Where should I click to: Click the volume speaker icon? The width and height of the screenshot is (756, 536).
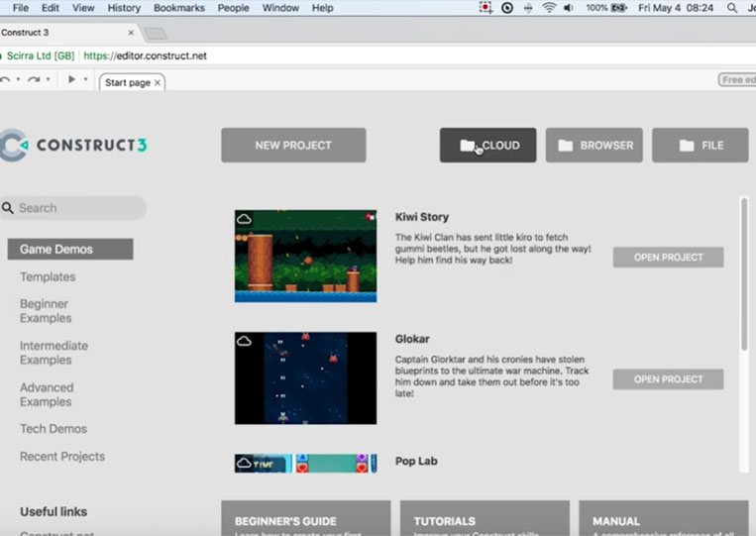click(x=569, y=8)
